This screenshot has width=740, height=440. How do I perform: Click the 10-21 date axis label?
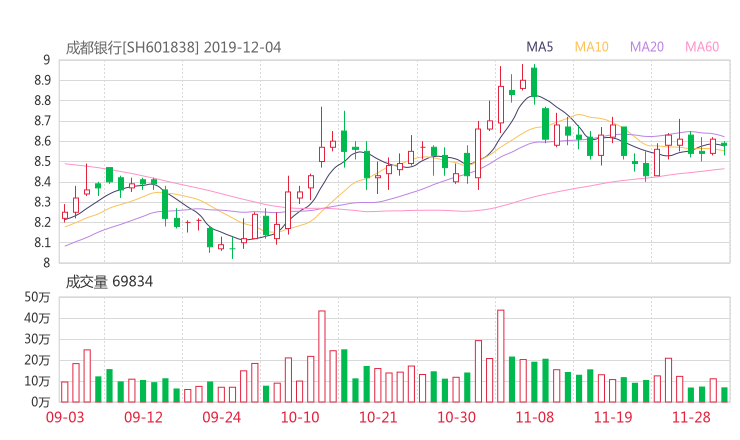[378, 418]
